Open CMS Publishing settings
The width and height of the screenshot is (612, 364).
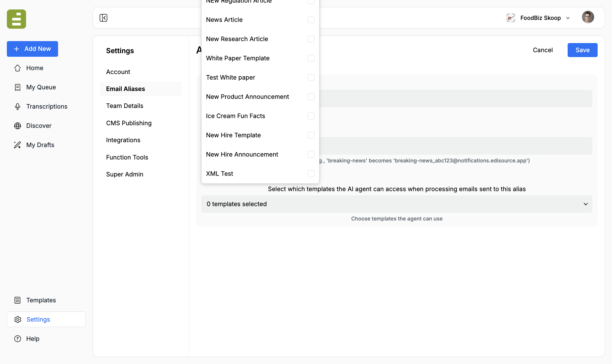[129, 123]
